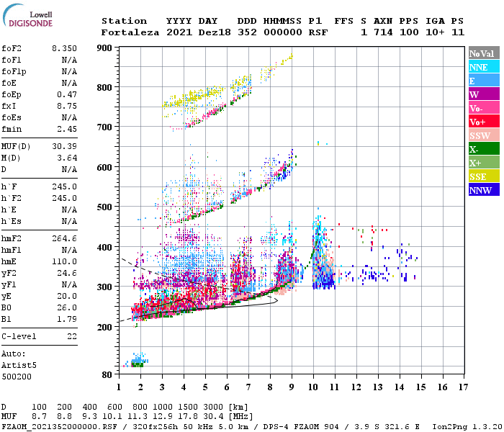Click the C-level value 22
The image size is (504, 432).
(72, 336)
